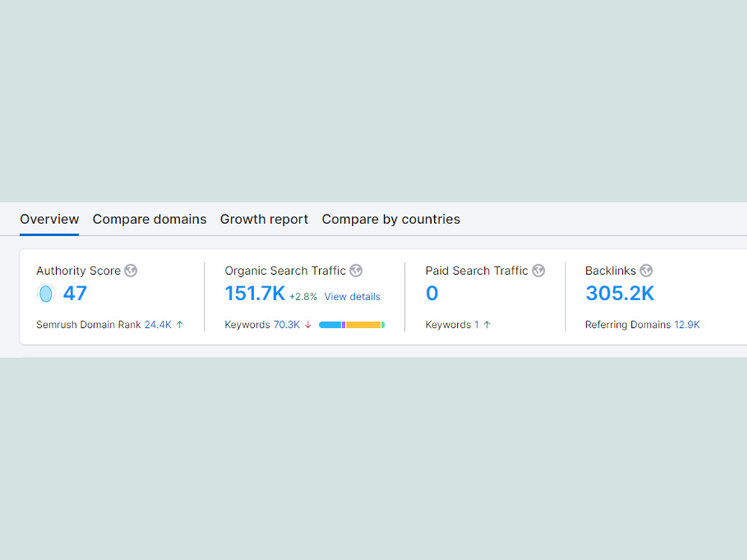Click the 70.3K organic keywords link
This screenshot has height=560, width=747.
pos(286,325)
